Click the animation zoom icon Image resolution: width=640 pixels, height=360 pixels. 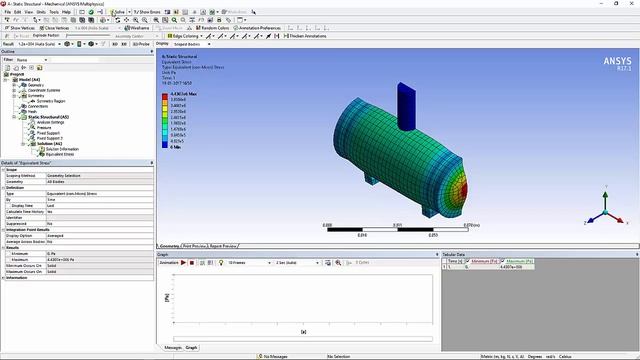pos(338,262)
